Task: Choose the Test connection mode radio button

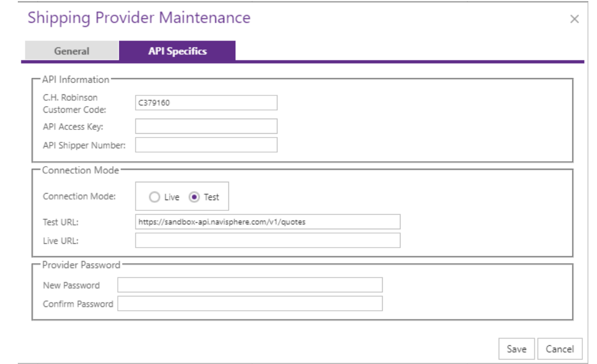Action: (194, 197)
